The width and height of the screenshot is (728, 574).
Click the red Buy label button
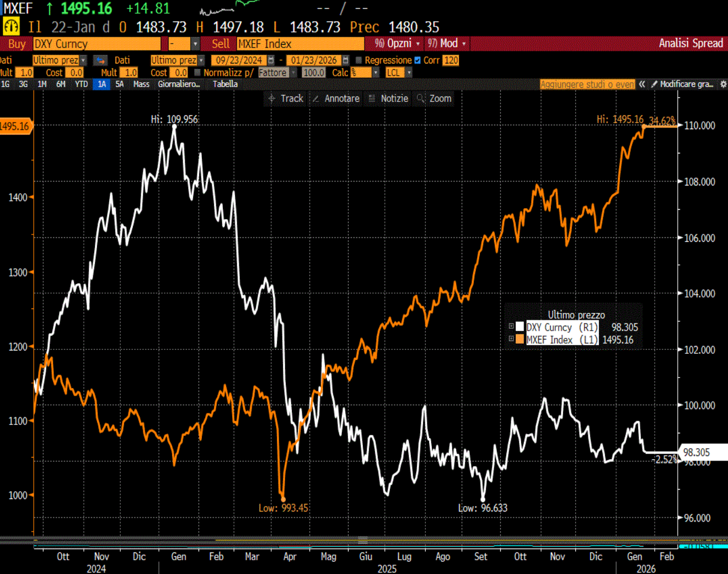pyautogui.click(x=17, y=44)
